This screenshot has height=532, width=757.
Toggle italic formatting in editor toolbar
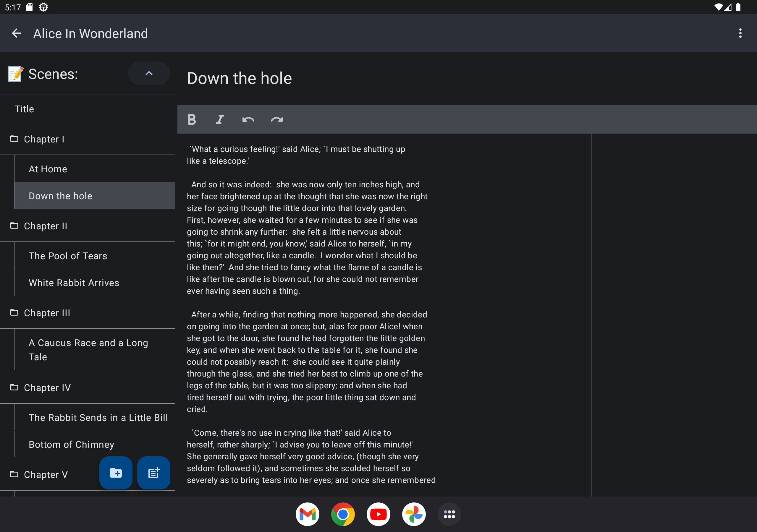click(220, 119)
